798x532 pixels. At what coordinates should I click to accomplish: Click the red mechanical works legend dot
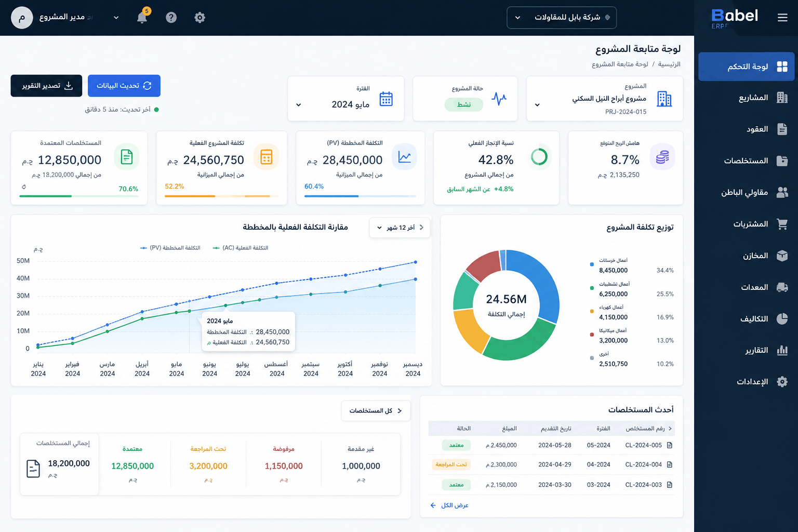[592, 335]
